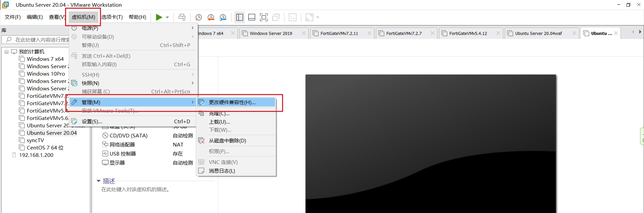Viewport: 644px width, 213px height.
Task: Click the take snapshot clock icon
Action: pyautogui.click(x=199, y=17)
